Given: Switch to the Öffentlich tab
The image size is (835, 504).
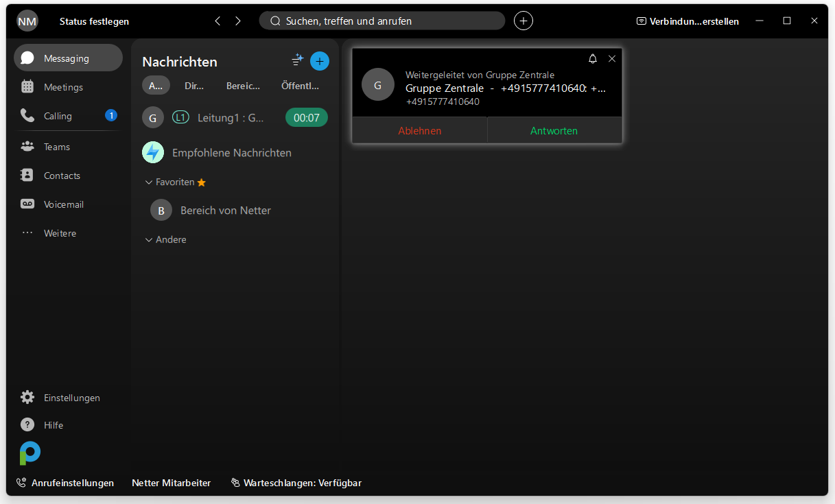Looking at the screenshot, I should click(300, 86).
